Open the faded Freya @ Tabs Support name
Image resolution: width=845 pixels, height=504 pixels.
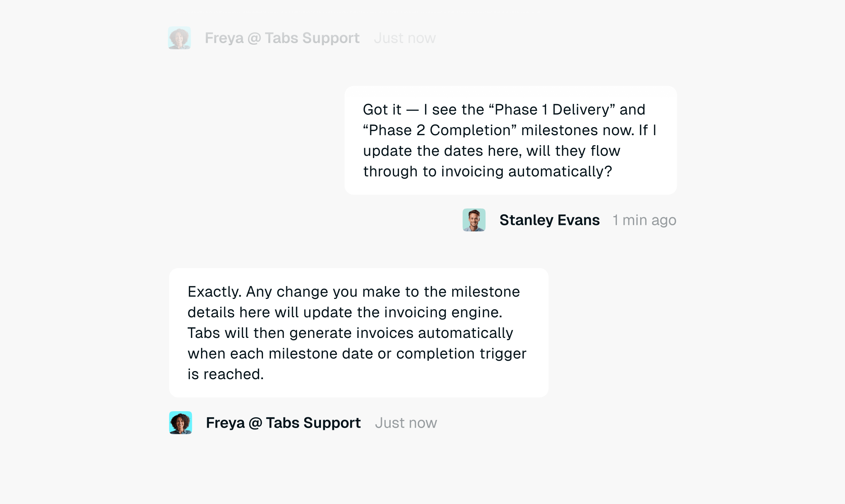tap(282, 38)
